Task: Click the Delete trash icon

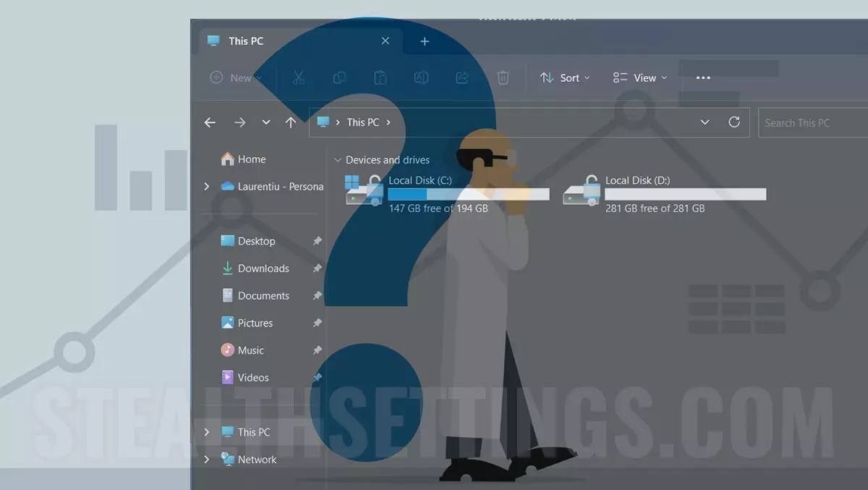Action: click(x=503, y=77)
